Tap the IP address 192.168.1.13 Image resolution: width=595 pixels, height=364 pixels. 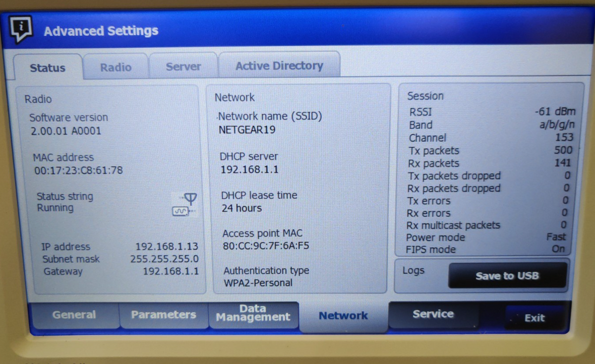click(x=167, y=246)
